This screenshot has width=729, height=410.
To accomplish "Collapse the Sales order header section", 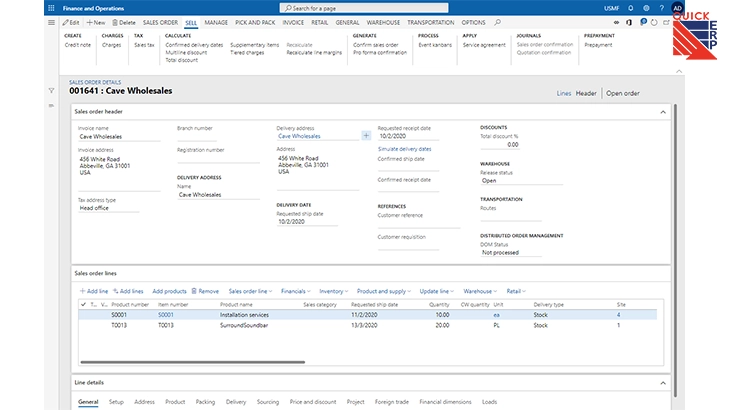I will coord(663,112).
